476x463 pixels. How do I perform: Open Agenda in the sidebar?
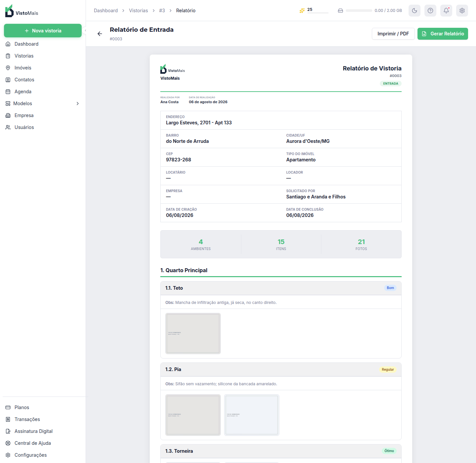pyautogui.click(x=43, y=92)
